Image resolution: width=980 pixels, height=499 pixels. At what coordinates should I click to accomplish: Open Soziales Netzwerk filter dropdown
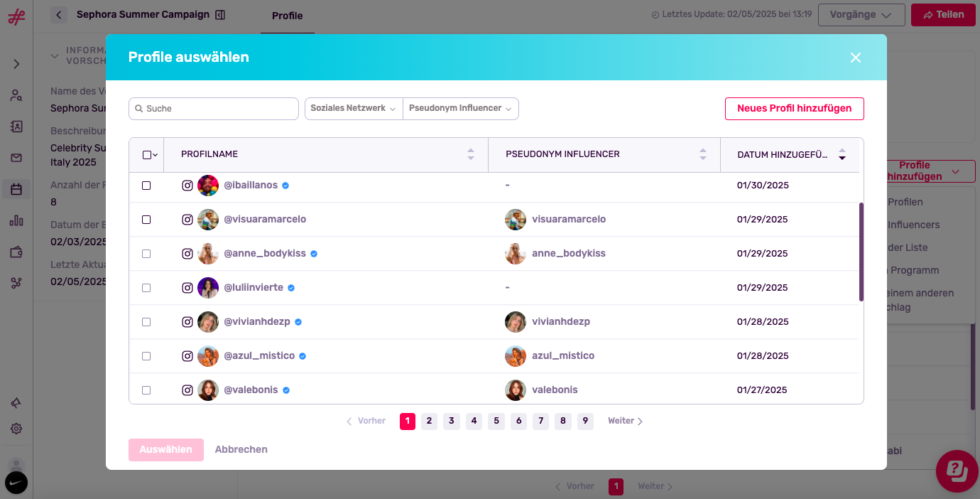(x=354, y=109)
